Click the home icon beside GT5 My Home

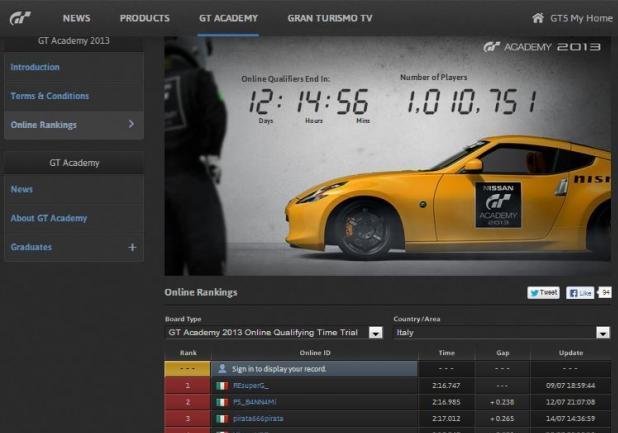538,18
